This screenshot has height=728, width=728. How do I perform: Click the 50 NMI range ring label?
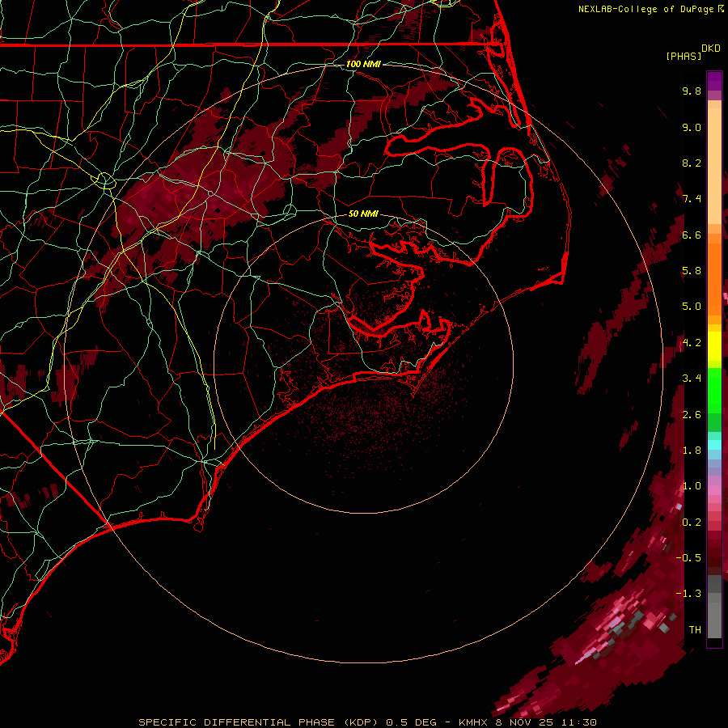(x=363, y=214)
